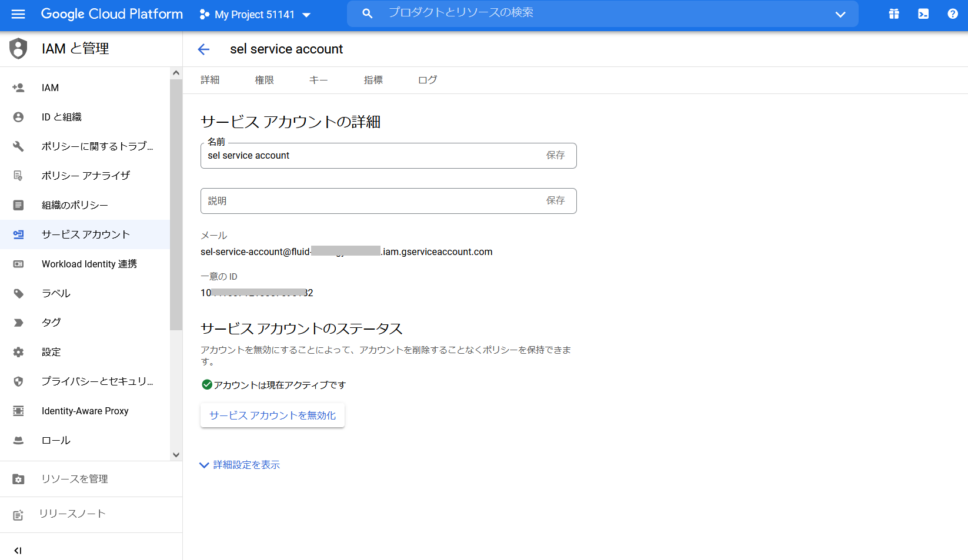This screenshot has height=560, width=968.
Task: Open Identity-Aware Proxy menu item
Action: pos(85,411)
